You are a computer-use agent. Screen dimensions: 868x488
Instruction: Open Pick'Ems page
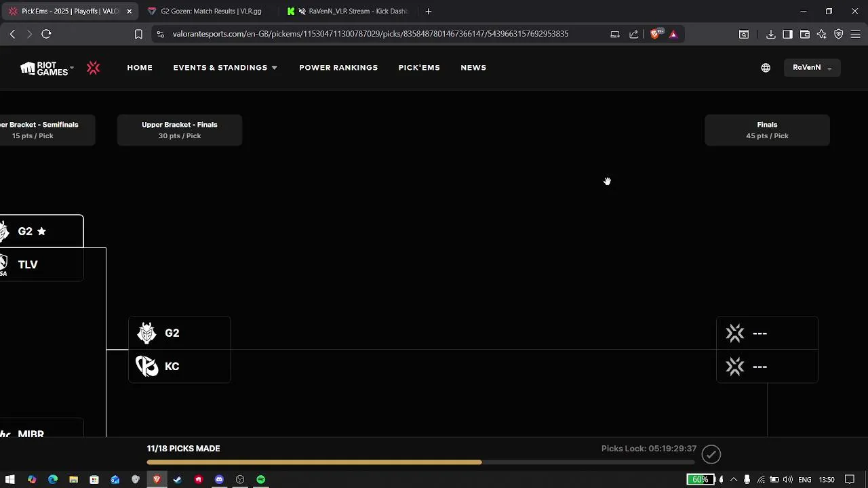pyautogui.click(x=419, y=68)
